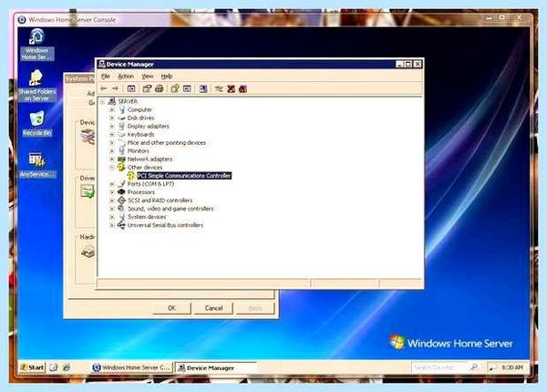The image size is (547, 392).
Task: Expand the Universal Serial Bus controllers node
Action: (112, 225)
